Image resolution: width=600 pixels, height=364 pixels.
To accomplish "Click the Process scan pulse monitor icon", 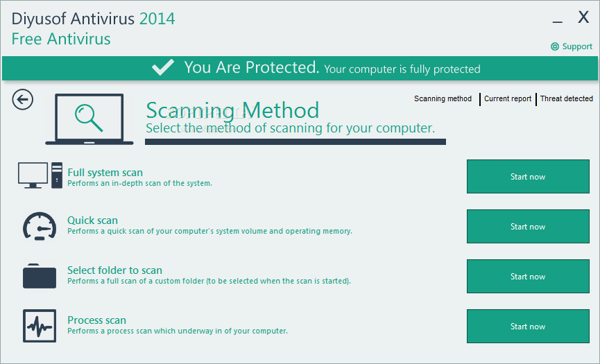I will point(40,326).
